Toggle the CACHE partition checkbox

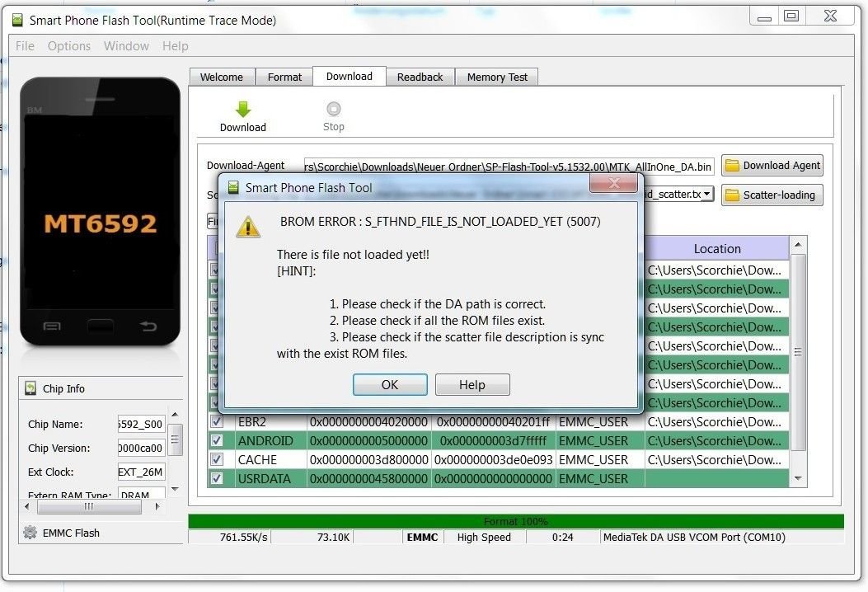pos(217,459)
